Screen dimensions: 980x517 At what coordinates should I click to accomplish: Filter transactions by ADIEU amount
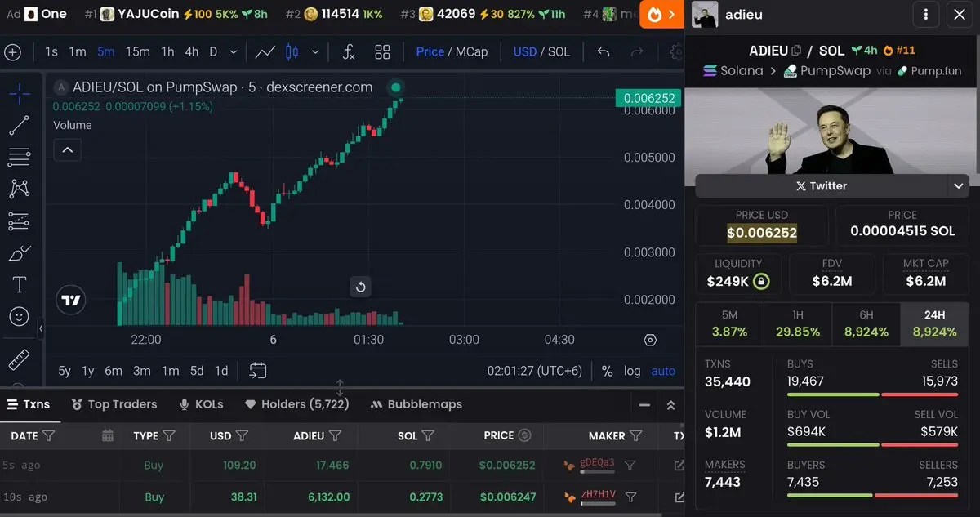tap(335, 435)
